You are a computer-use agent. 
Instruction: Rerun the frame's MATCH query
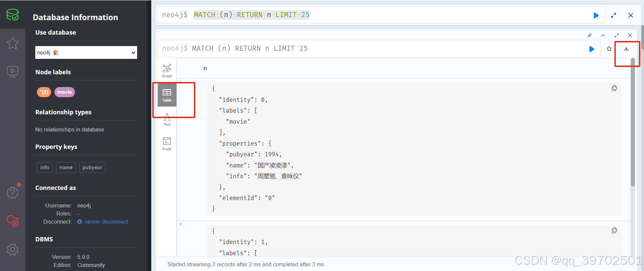click(x=592, y=49)
